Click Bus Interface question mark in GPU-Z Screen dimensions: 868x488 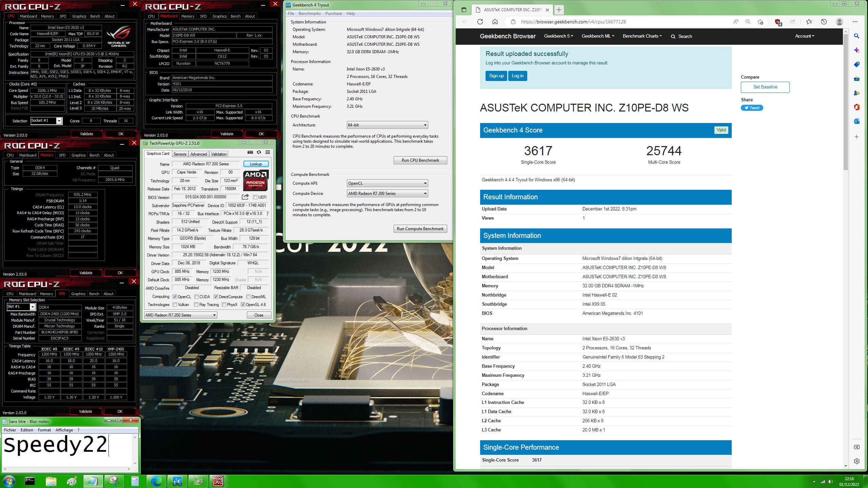click(268, 213)
